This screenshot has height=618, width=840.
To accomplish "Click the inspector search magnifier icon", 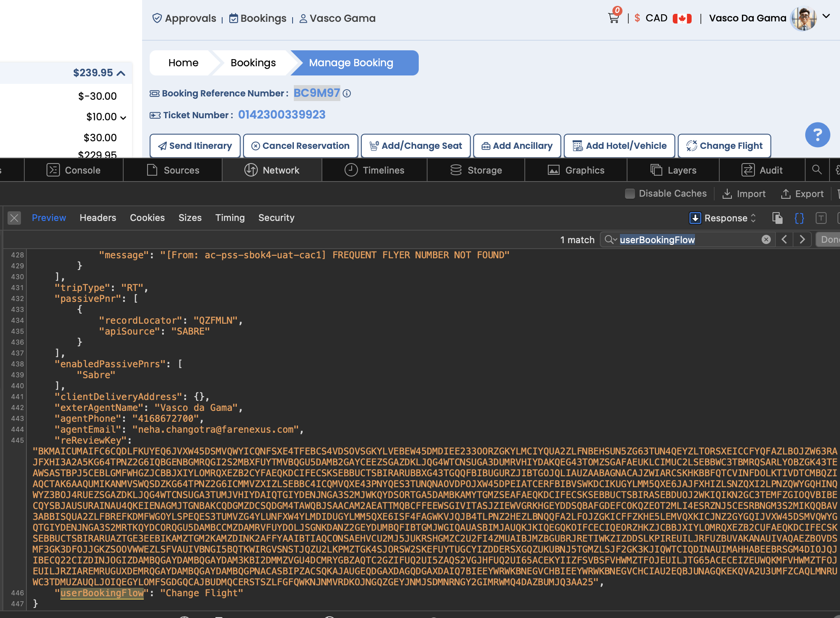I will (x=817, y=170).
